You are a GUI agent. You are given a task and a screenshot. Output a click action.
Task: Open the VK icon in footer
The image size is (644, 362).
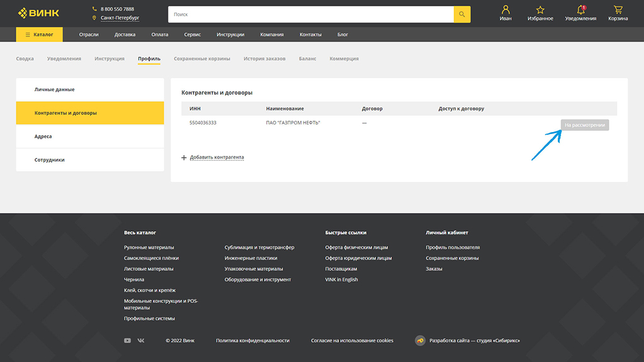[141, 341]
